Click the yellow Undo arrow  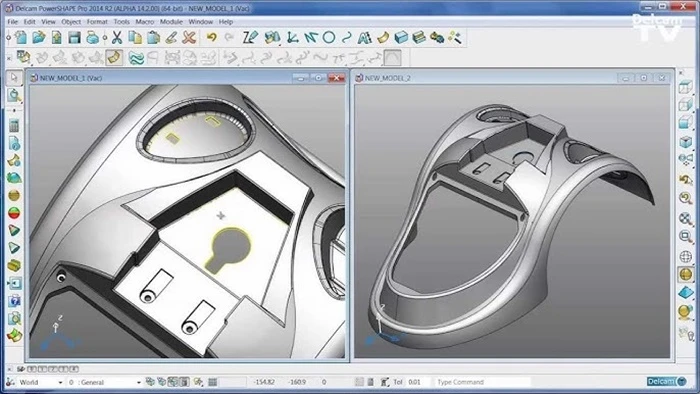pos(211,37)
